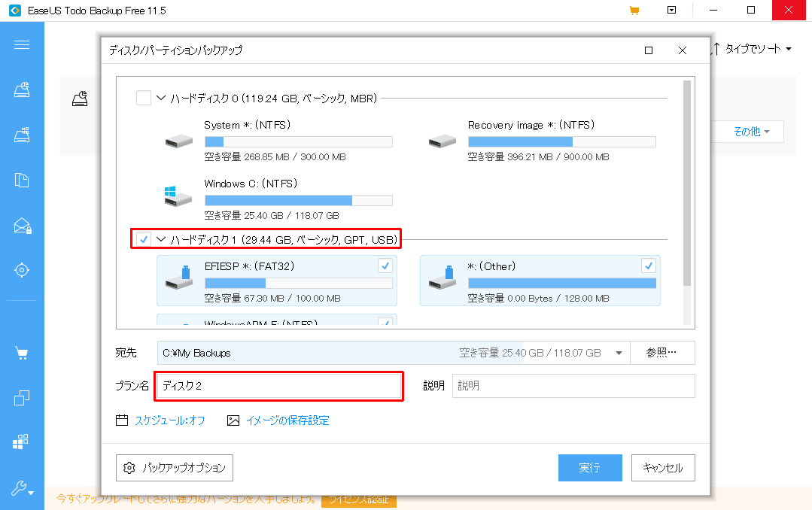Click the Recovery image *: (NTFS) label

tap(531, 126)
